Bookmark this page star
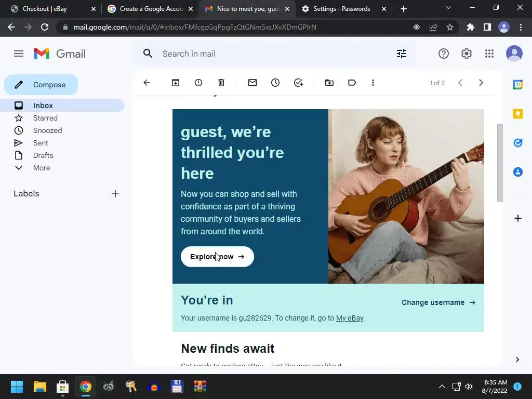 [x=450, y=27]
